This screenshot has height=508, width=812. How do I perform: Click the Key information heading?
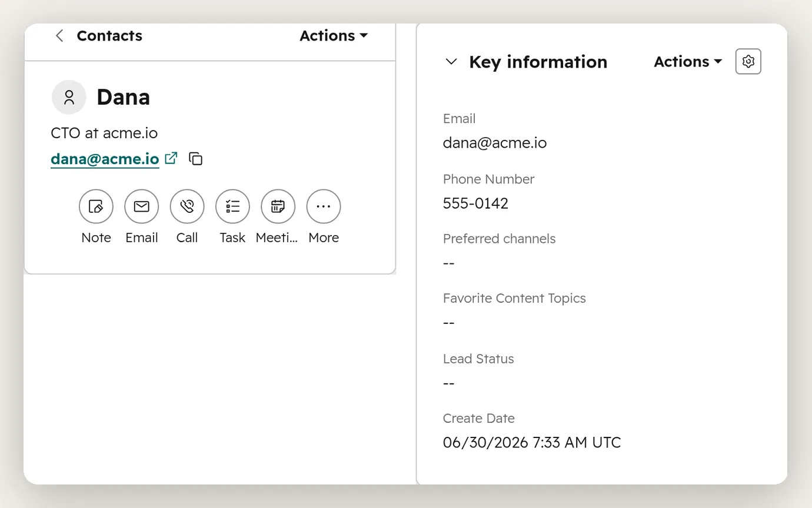pos(538,62)
